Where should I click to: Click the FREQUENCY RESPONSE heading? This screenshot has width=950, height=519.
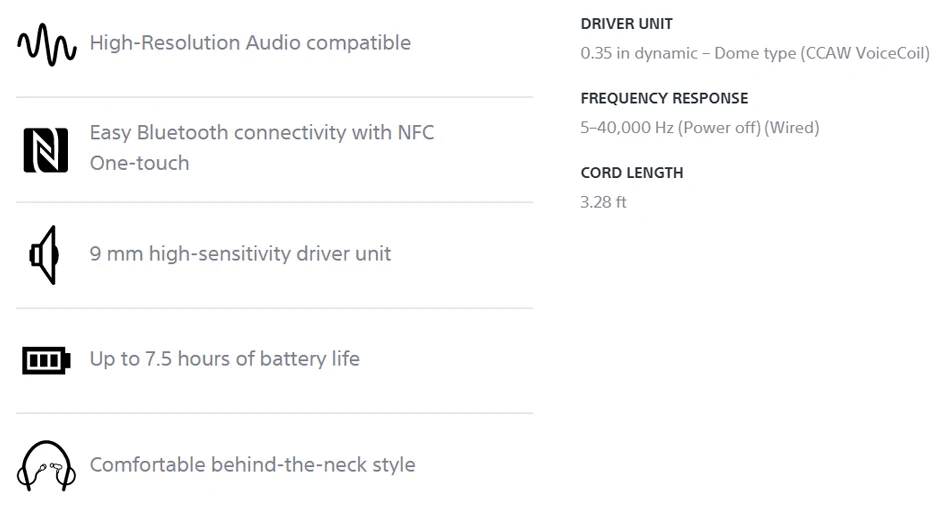(x=664, y=98)
